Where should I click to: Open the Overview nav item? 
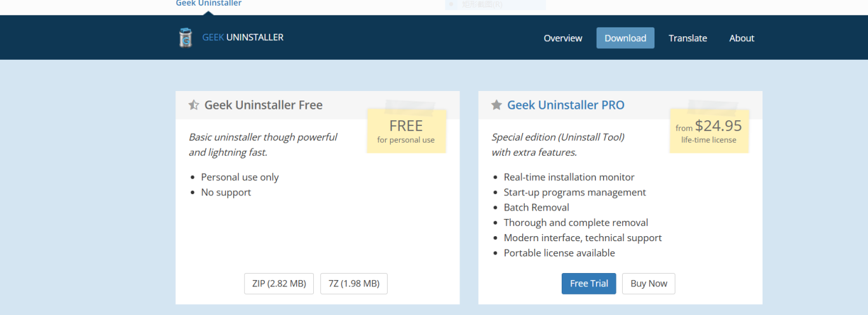tap(563, 38)
